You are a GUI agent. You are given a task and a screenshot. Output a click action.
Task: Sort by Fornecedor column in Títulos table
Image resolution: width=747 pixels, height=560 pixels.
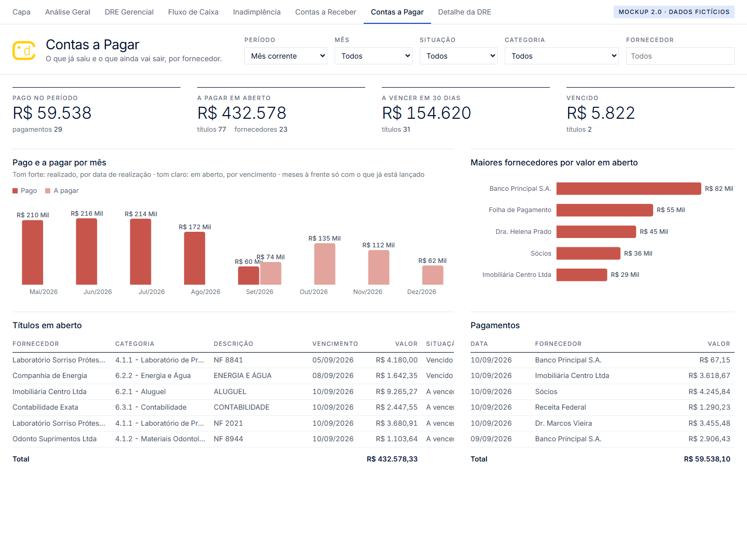point(36,344)
